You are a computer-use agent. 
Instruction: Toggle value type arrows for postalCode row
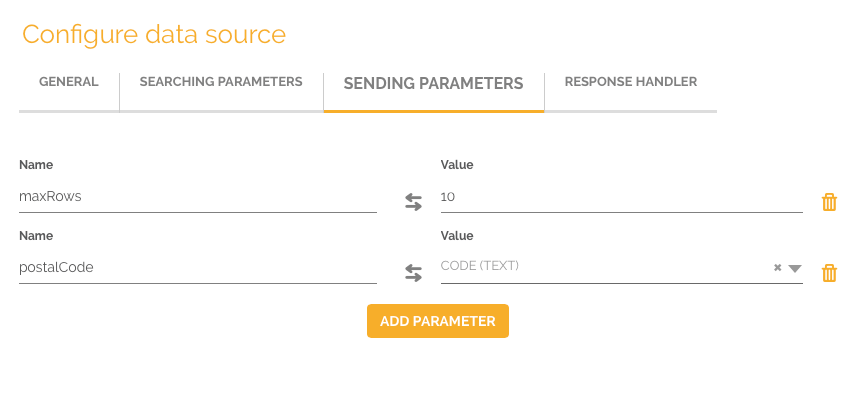pyautogui.click(x=413, y=273)
